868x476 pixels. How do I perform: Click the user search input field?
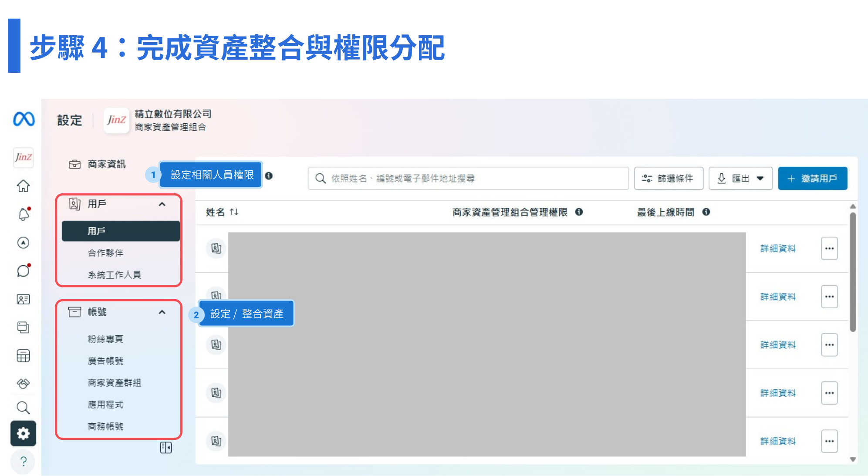[x=468, y=179]
